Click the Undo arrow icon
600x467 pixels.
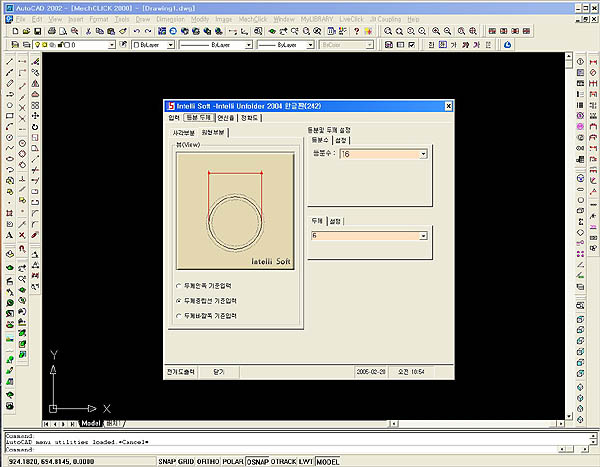pyautogui.click(x=136, y=31)
